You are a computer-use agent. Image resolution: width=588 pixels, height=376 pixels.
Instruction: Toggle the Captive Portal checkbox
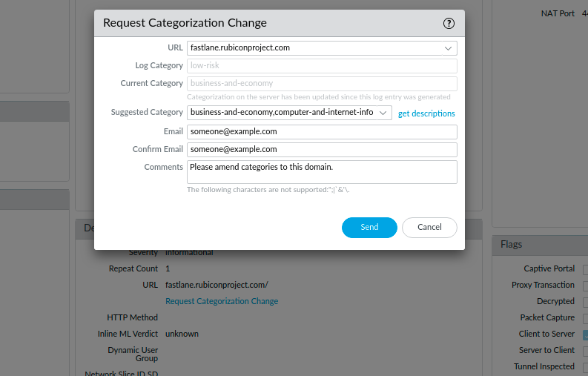pyautogui.click(x=585, y=269)
